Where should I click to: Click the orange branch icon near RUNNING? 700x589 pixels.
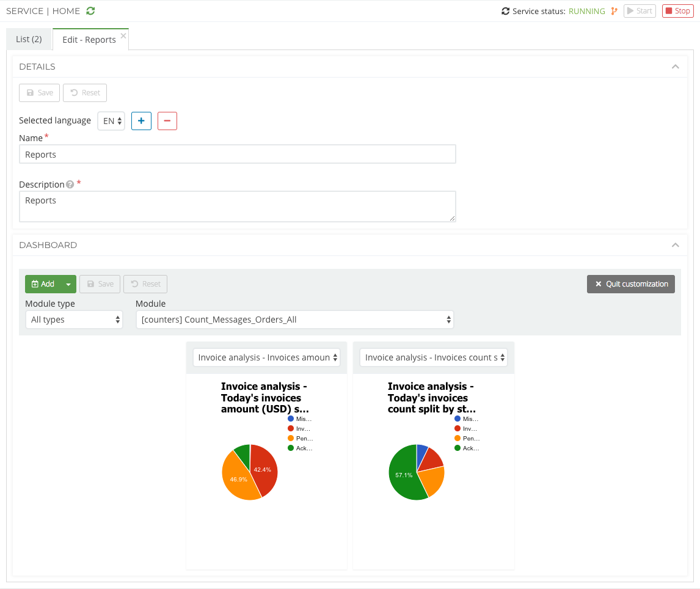click(614, 11)
